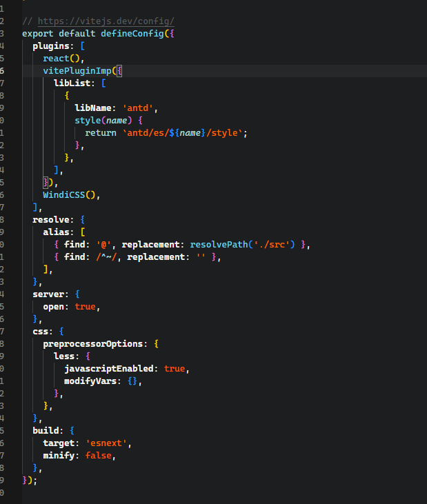427x504 pixels.
Task: Open the https://vitejs.dev/config/ link
Action: point(106,21)
